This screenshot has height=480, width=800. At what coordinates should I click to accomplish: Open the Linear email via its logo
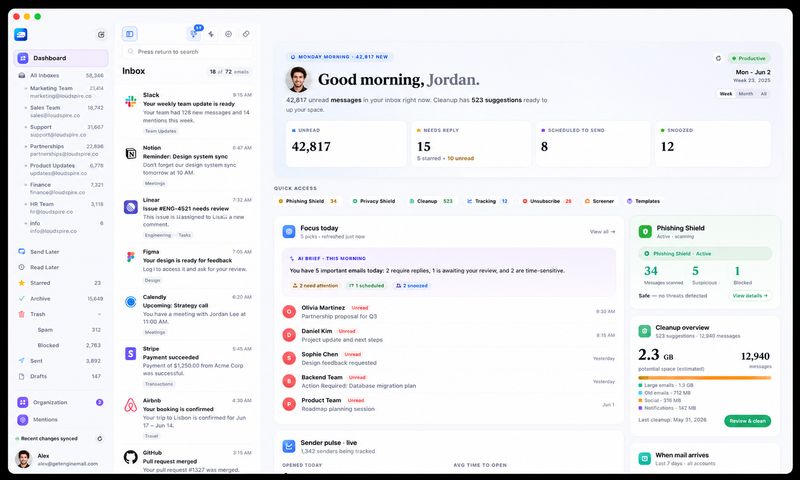[131, 207]
